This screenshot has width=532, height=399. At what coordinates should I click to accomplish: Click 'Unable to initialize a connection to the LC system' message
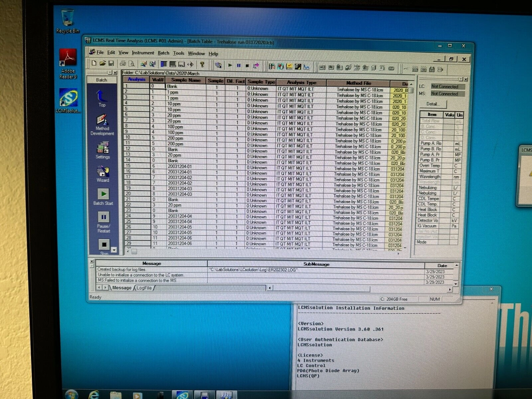pos(141,275)
